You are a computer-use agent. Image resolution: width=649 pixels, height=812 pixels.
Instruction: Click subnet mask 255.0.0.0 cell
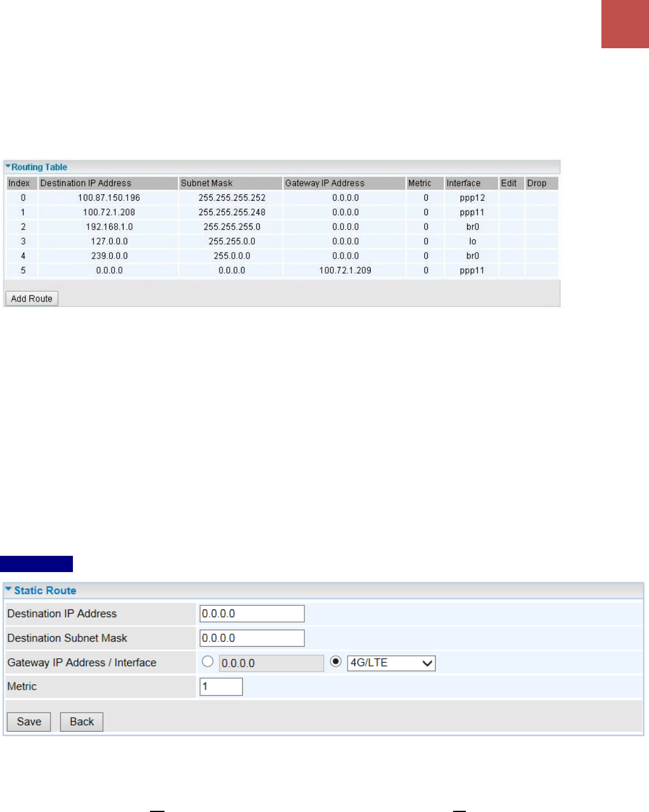(232, 256)
